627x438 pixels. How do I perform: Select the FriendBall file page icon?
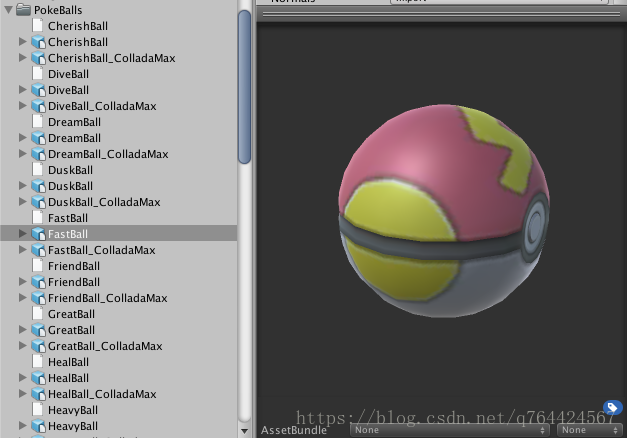[38, 266]
